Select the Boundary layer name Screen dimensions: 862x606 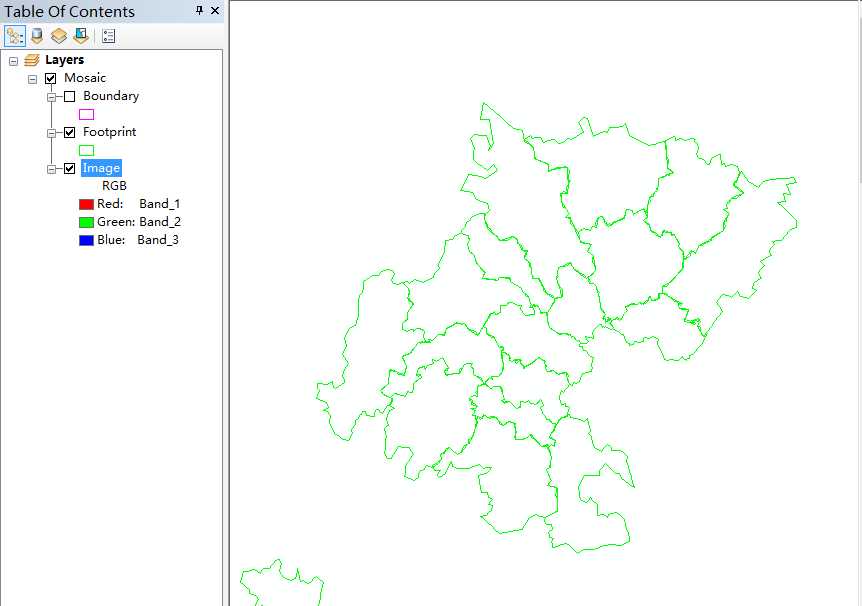(110, 96)
